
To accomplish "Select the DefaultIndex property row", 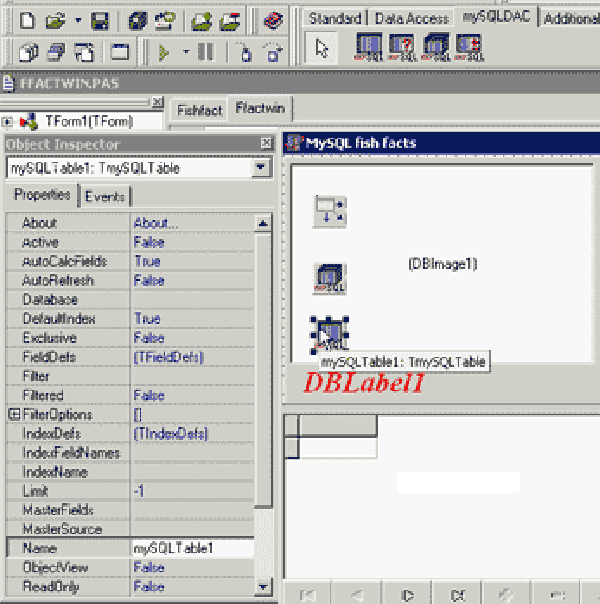I will click(130, 319).
